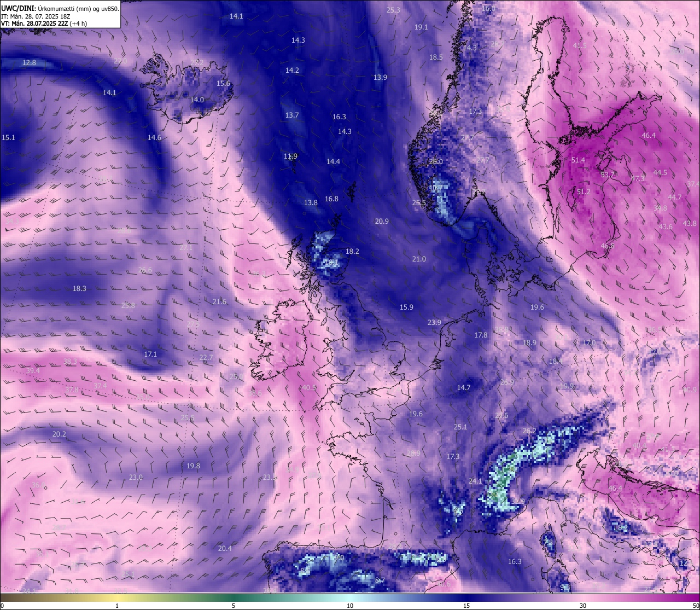This screenshot has width=700, height=610.
Task: Click the value 25.5 off southwest Norway
Action: (x=419, y=203)
